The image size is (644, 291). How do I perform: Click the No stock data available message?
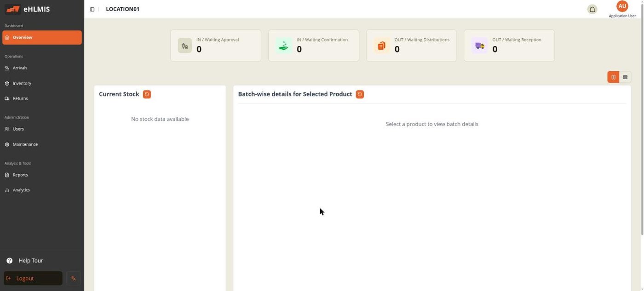click(x=160, y=119)
